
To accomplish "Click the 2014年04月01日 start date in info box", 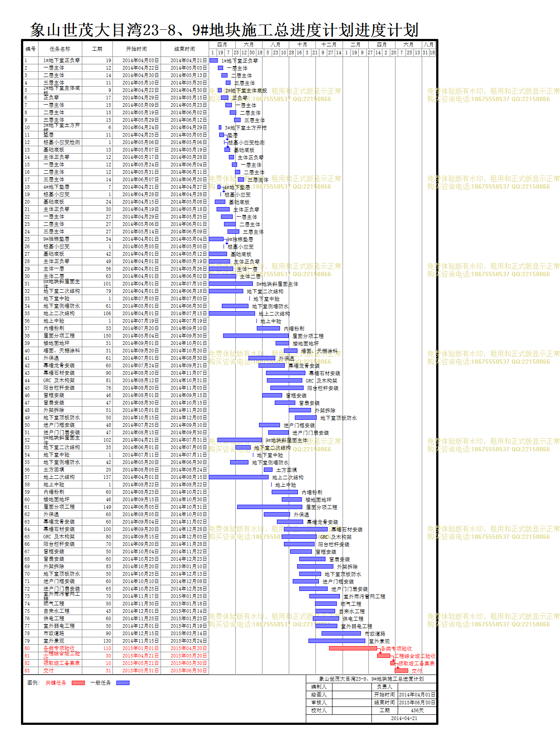I will point(417,695).
